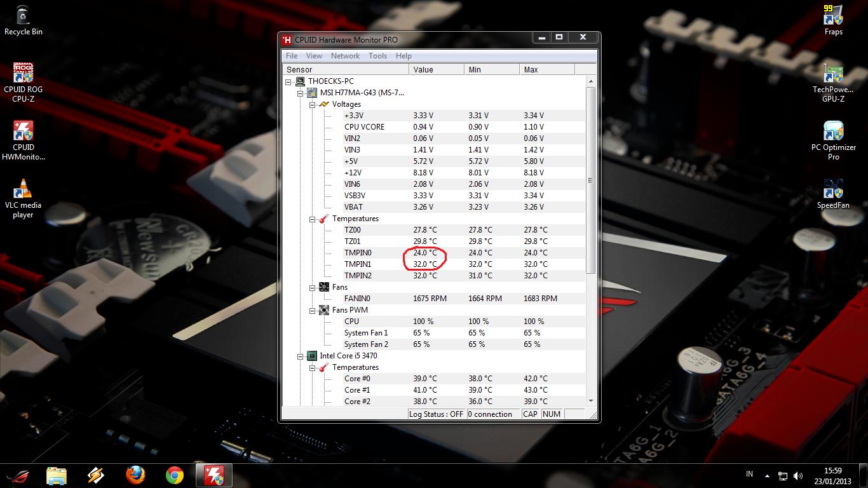Click the Fans PWM node icon

(x=324, y=310)
